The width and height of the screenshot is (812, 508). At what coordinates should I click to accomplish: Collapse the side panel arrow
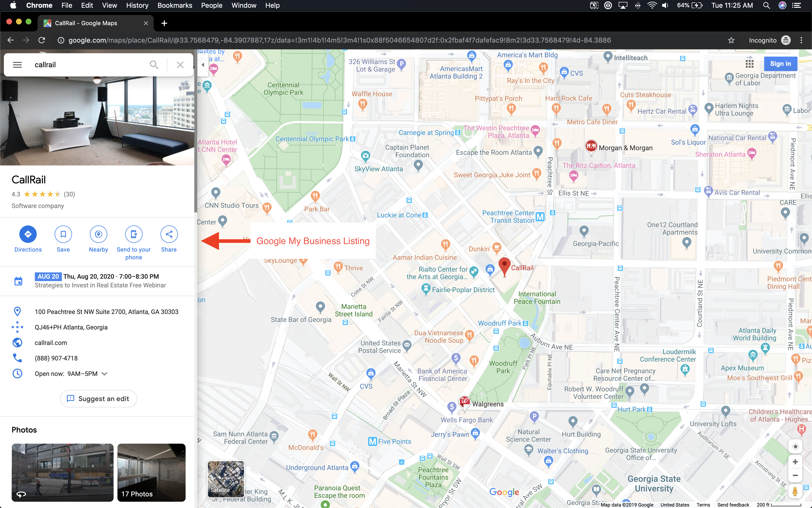(x=203, y=65)
